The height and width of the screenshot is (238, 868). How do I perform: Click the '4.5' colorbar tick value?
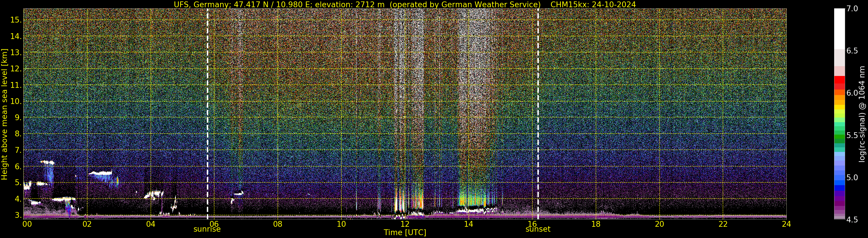click(852, 220)
